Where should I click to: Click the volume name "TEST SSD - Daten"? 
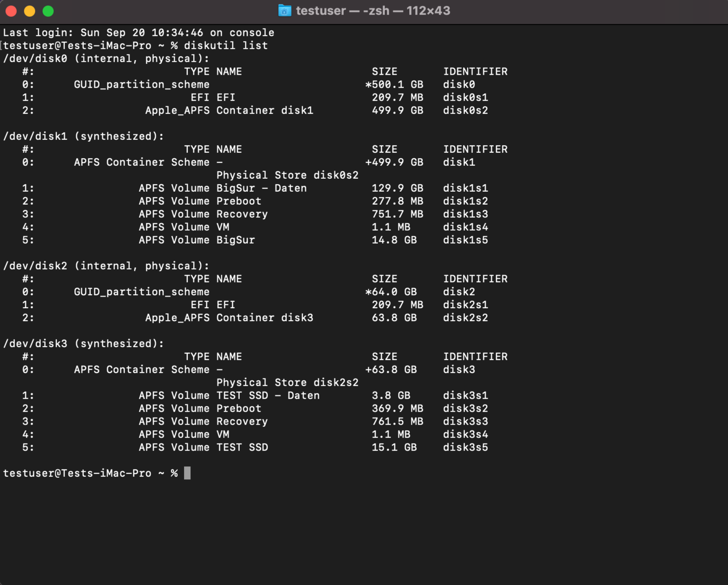point(268,396)
